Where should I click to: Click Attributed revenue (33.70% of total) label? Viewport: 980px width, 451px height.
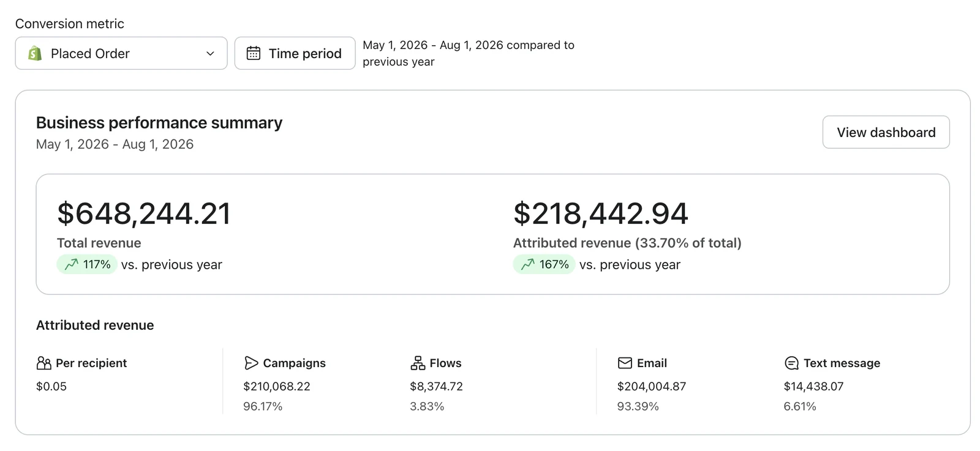[x=627, y=243]
